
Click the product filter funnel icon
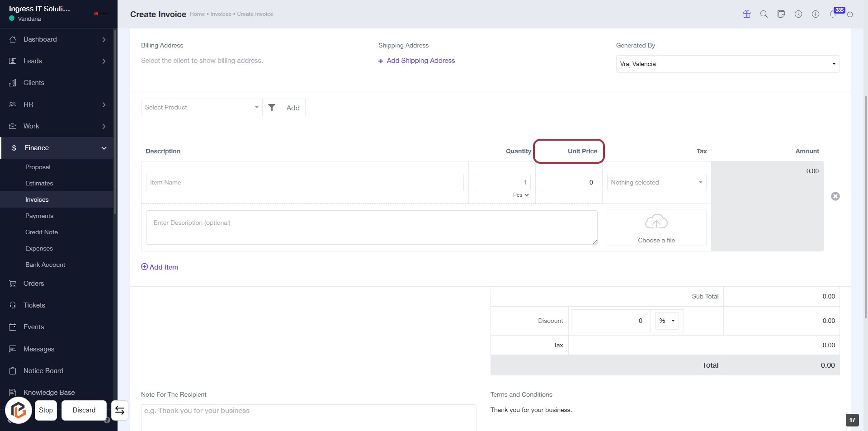point(272,108)
